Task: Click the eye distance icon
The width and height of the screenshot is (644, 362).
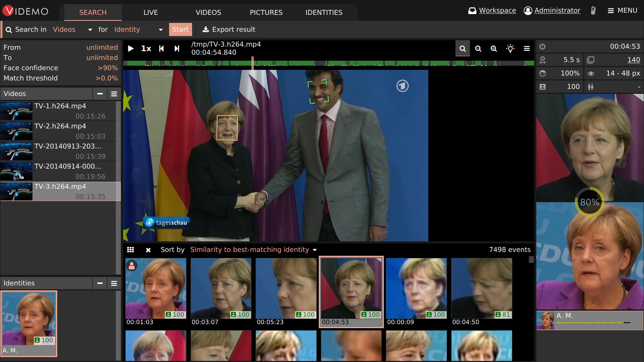Action: [x=591, y=73]
